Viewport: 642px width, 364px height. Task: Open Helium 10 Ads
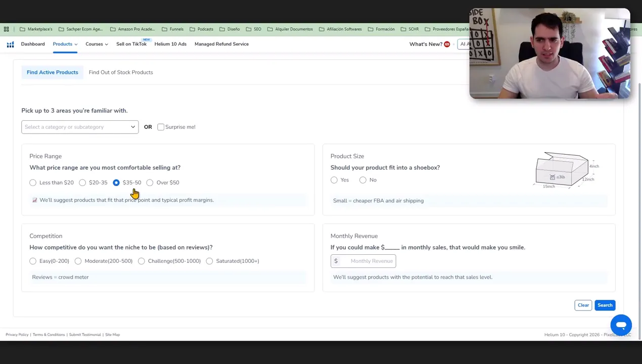click(170, 44)
